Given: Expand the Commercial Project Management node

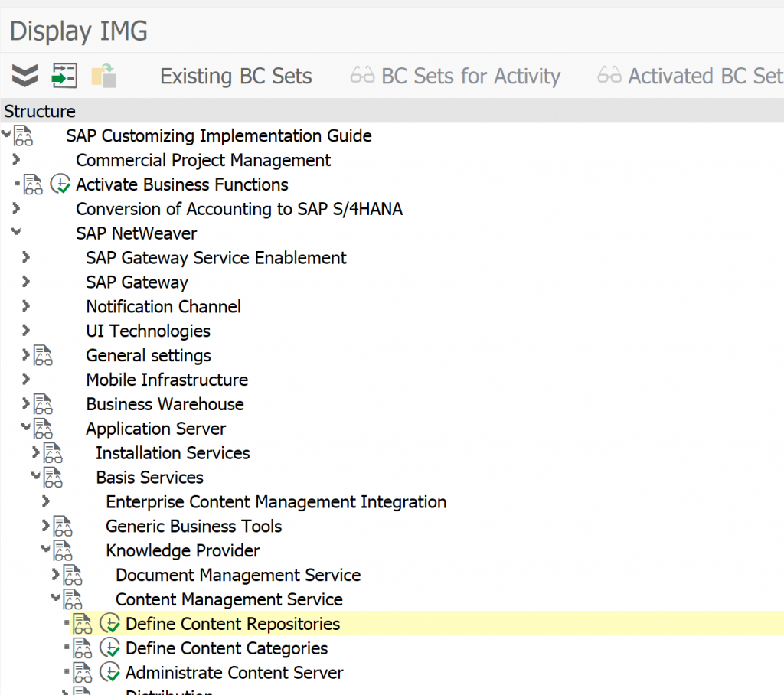Looking at the screenshot, I should pos(16,160).
